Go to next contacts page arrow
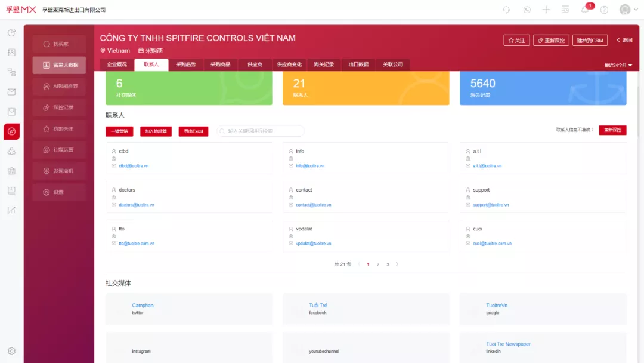This screenshot has width=644, height=363. [397, 264]
